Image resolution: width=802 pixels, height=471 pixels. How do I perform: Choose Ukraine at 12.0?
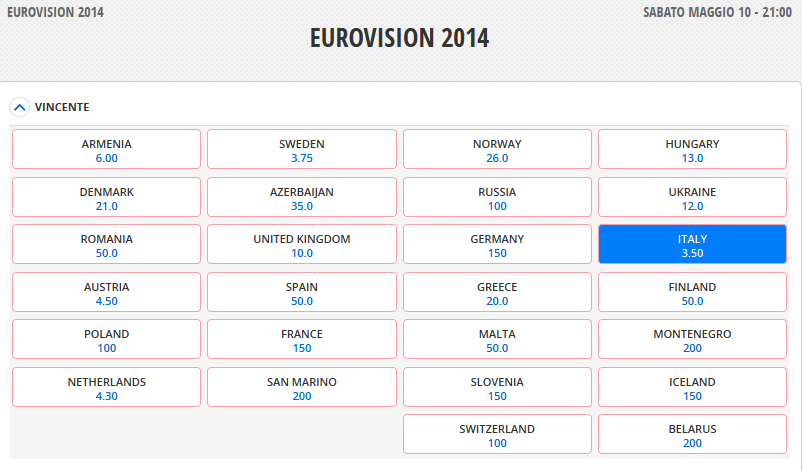click(692, 198)
